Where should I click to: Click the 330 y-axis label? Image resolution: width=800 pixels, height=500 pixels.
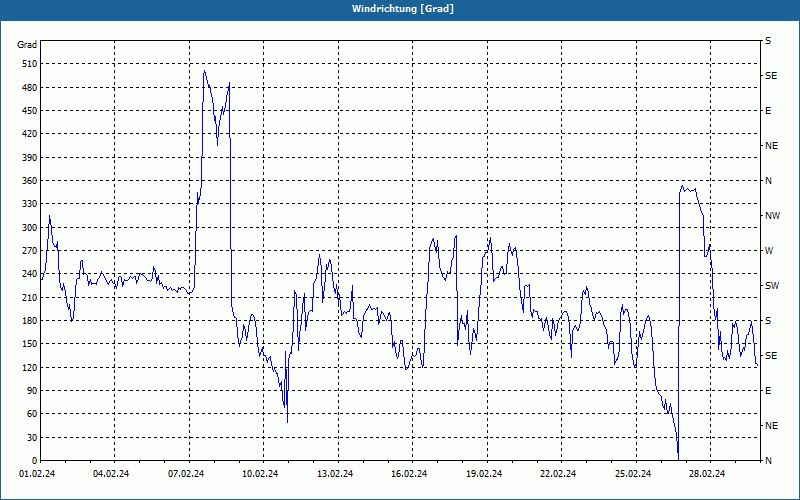tap(29, 204)
